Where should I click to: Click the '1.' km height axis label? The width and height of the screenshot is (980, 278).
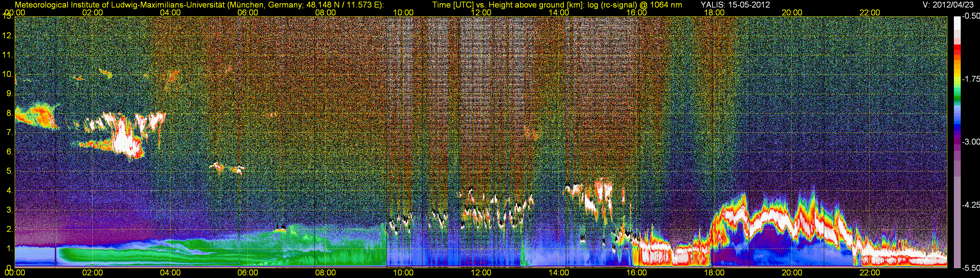tap(9, 248)
